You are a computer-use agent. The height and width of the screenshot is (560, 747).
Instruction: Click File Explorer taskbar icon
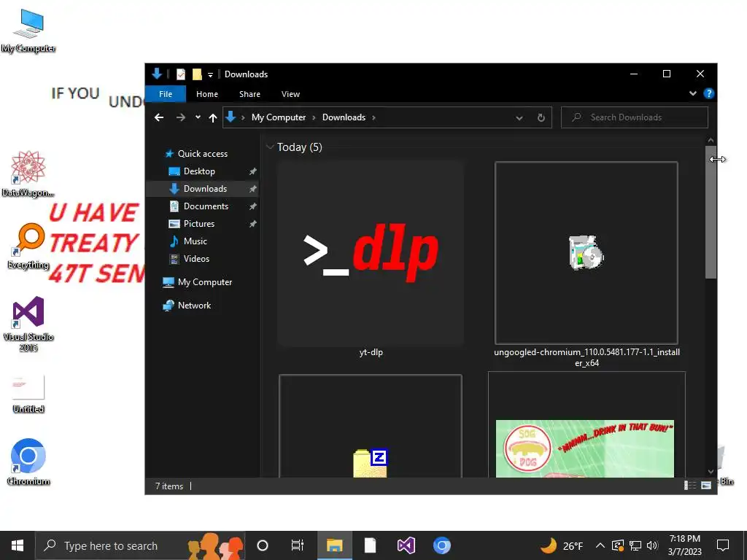tap(334, 545)
